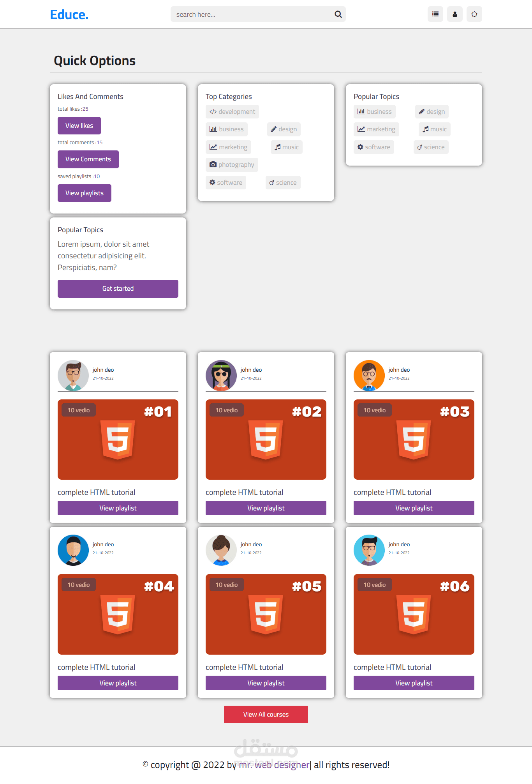Click tutor avatar on course #04 card
532x784 pixels.
click(73, 550)
